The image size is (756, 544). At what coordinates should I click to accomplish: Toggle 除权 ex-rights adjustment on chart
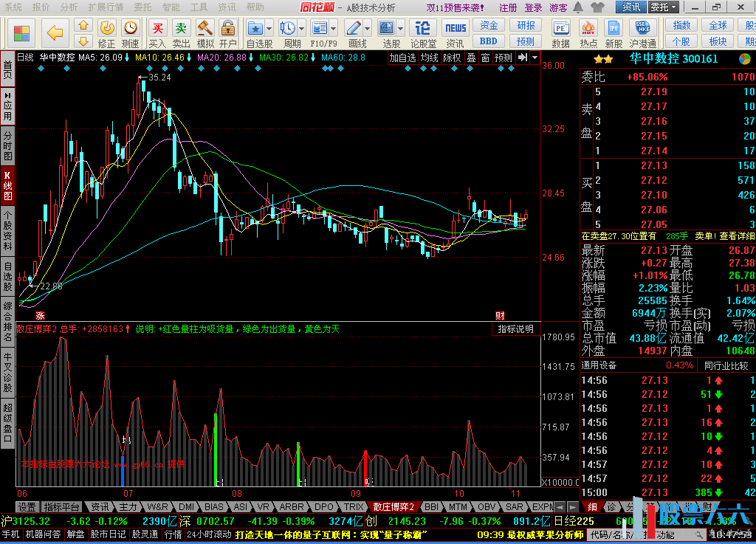click(451, 58)
